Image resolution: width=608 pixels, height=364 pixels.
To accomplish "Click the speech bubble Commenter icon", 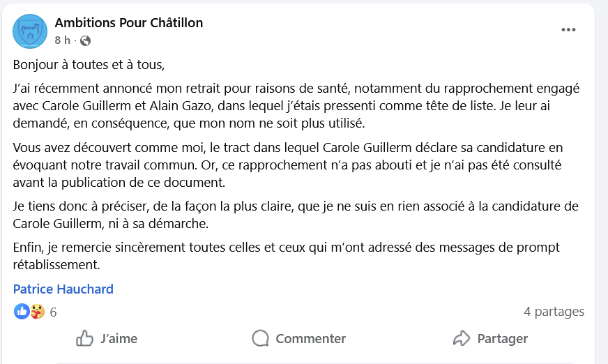I will (261, 339).
